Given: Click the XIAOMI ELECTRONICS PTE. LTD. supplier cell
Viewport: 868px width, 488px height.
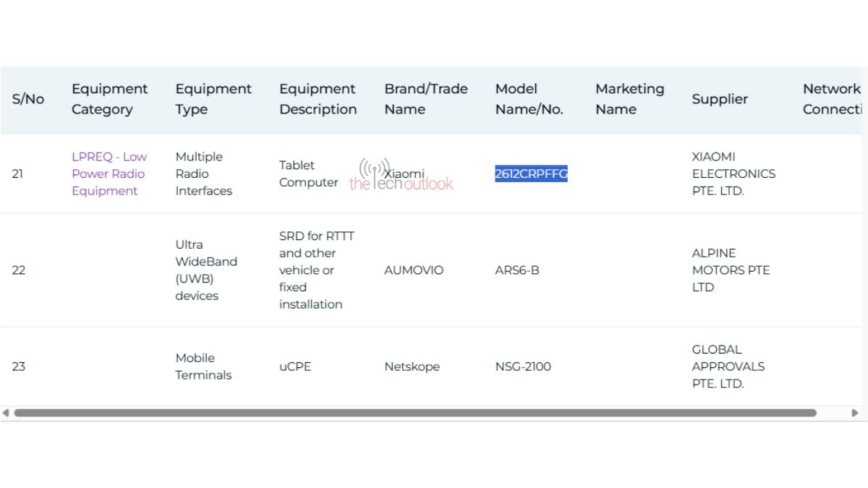Looking at the screenshot, I should pos(733,174).
